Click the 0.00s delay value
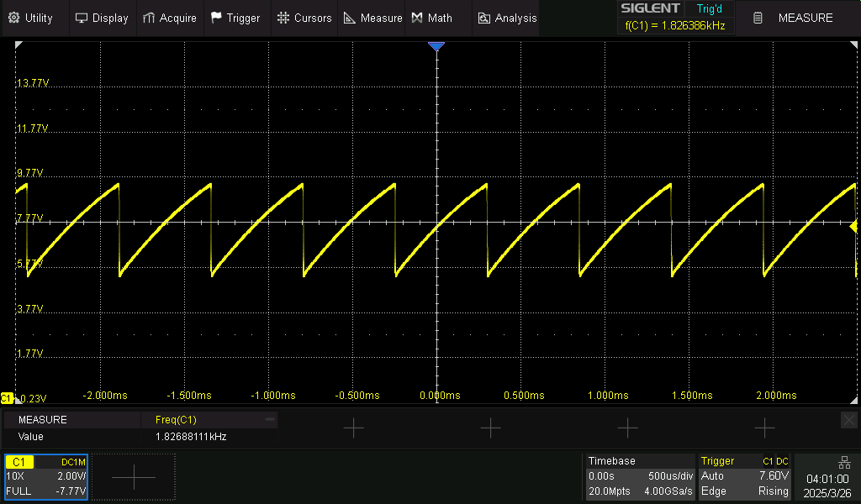861x504 pixels. click(x=601, y=476)
